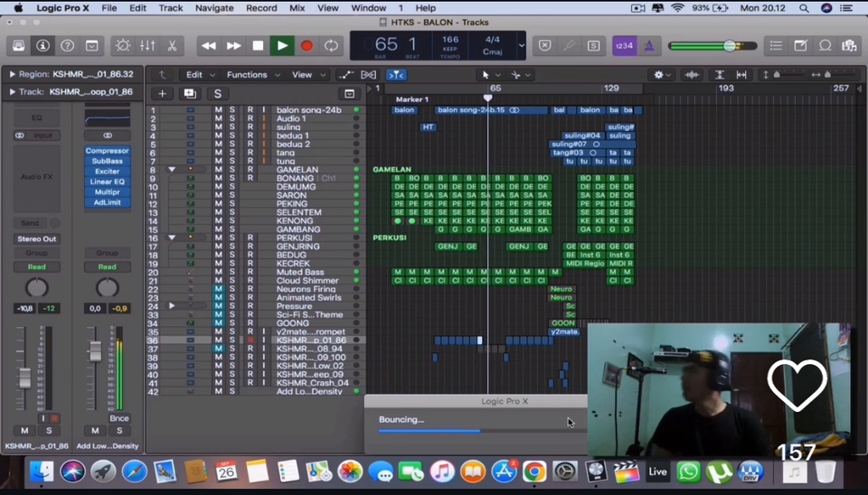This screenshot has height=495, width=868.
Task: Click the Fast Forward transport button
Action: coord(233,45)
